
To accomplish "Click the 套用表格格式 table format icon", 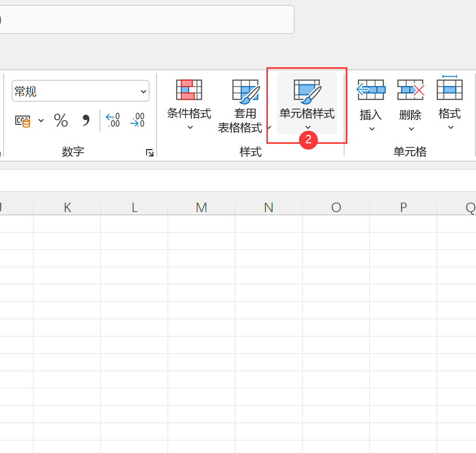I will tap(245, 91).
